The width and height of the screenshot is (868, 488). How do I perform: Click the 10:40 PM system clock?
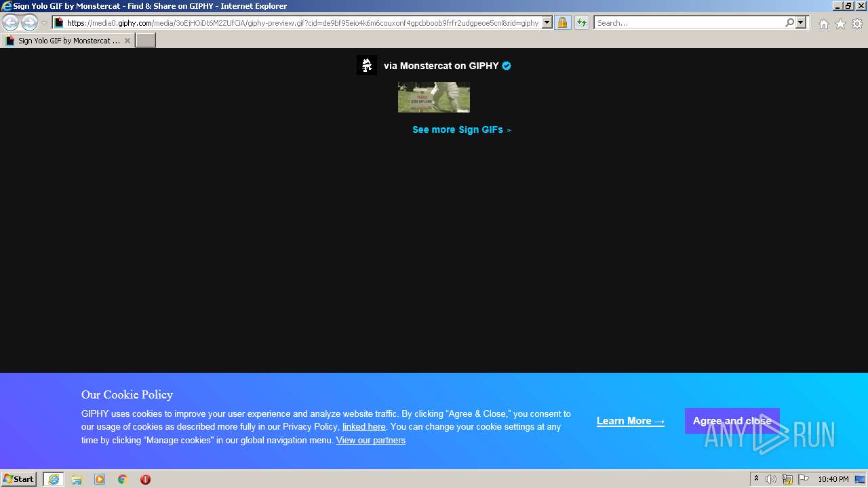click(833, 479)
